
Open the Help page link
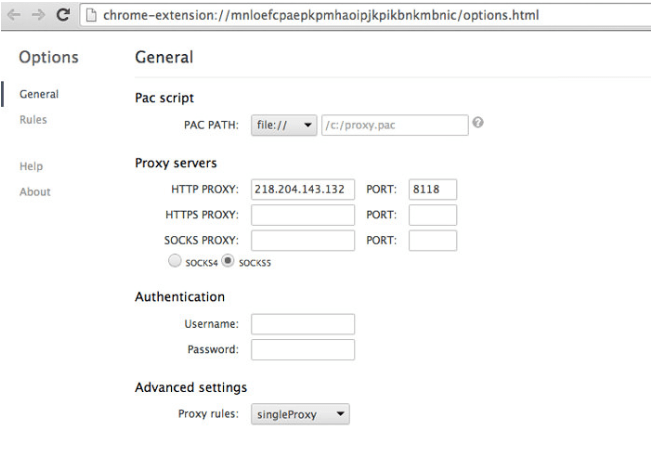(x=31, y=166)
